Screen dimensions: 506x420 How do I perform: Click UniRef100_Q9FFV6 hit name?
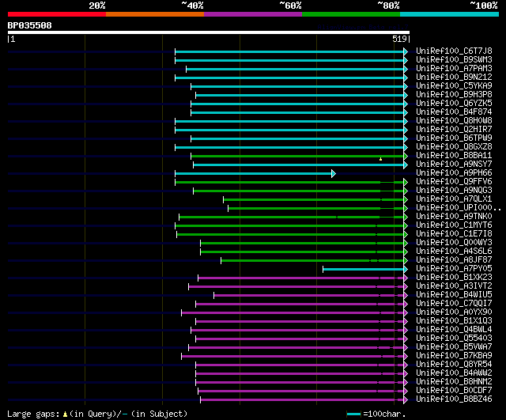(454, 182)
